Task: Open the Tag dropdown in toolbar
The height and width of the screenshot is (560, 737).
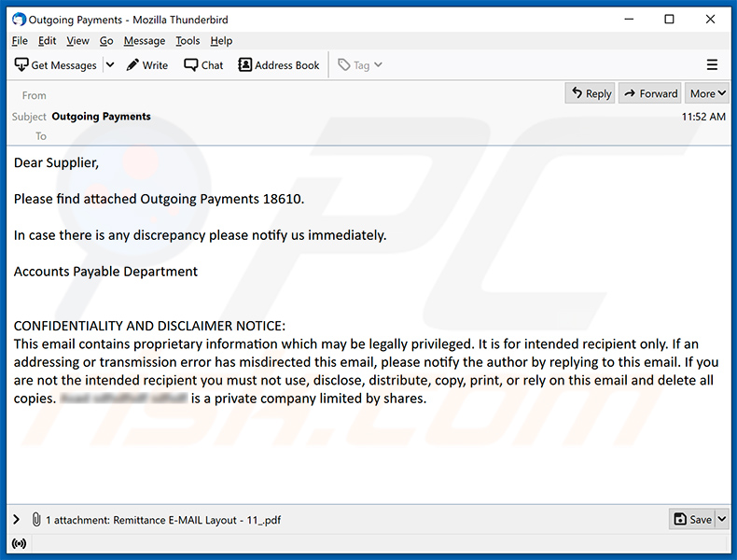Action: 360,65
